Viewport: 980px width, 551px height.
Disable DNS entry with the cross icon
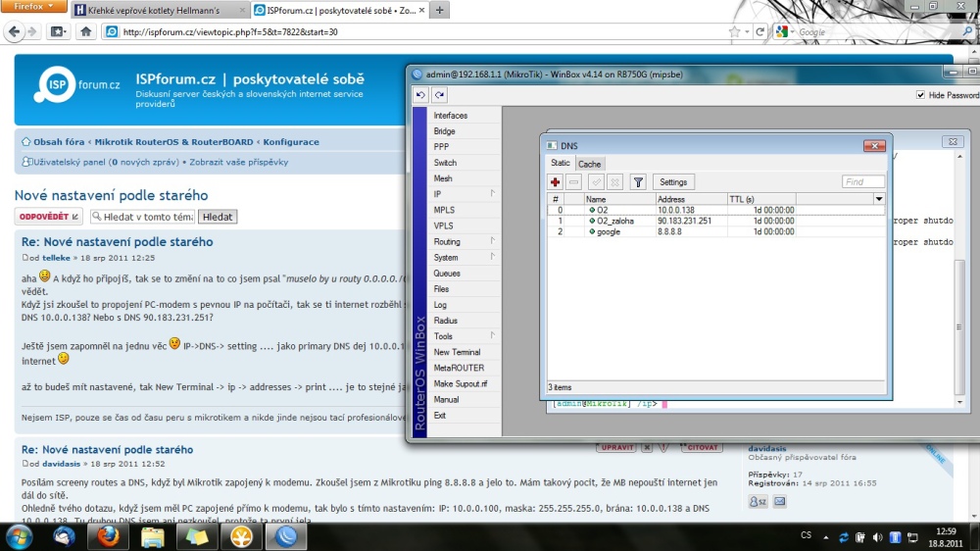(615, 182)
